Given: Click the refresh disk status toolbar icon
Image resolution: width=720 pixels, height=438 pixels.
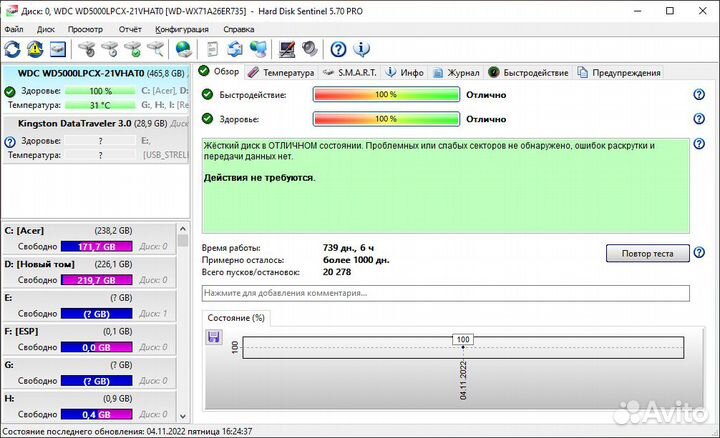Looking at the screenshot, I should point(12,49).
